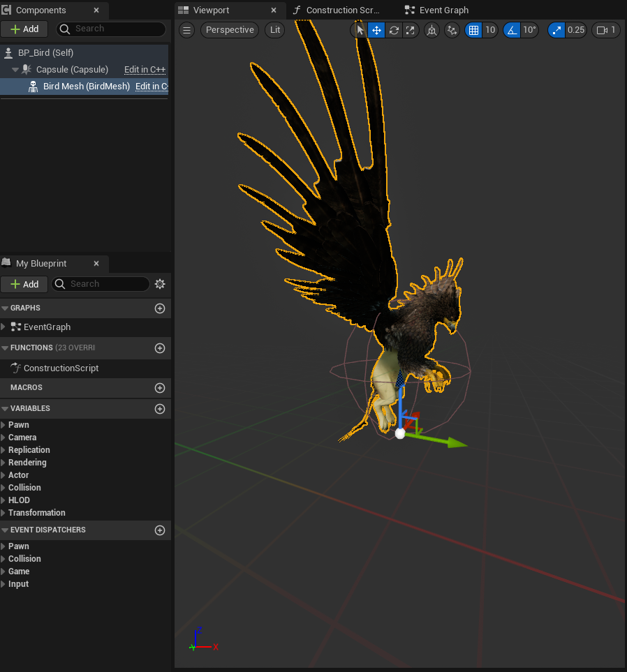The height and width of the screenshot is (672, 627).
Task: Expand the Transformation variables category
Action: click(3, 513)
